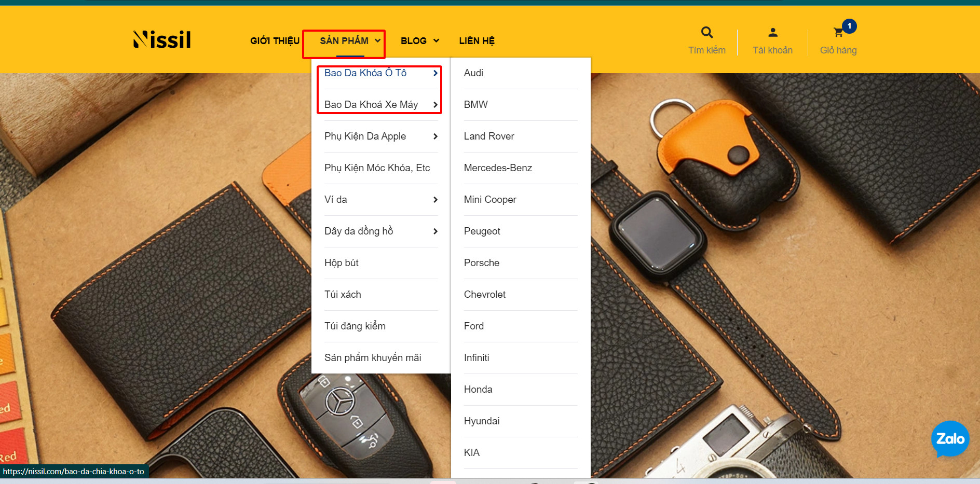Expand Bao Da Khóa Ô Tô chevron
This screenshot has height=484, width=980.
435,73
